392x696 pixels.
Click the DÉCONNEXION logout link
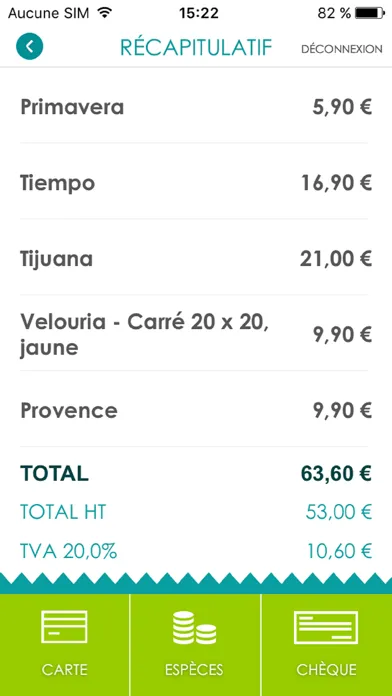(342, 49)
